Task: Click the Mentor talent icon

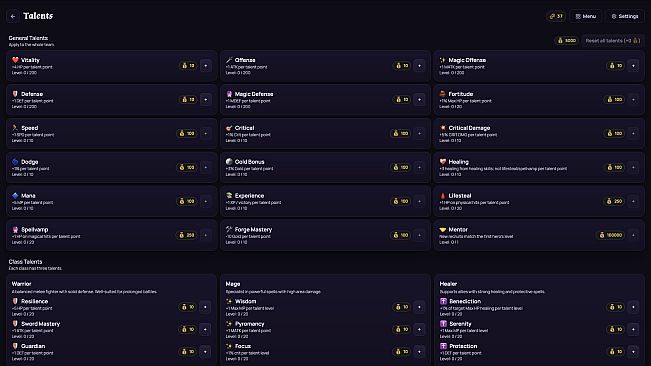Action: point(443,229)
